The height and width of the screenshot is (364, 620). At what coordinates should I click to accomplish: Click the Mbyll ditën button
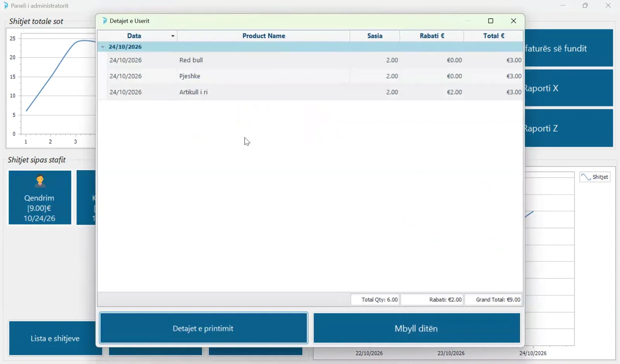coord(417,328)
